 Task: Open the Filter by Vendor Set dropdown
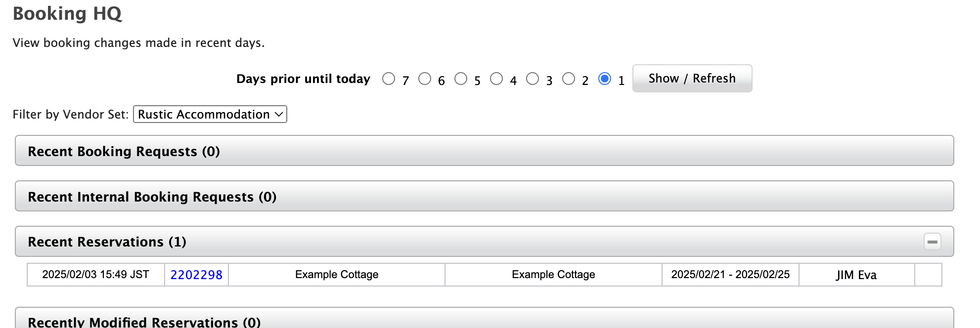pos(210,114)
